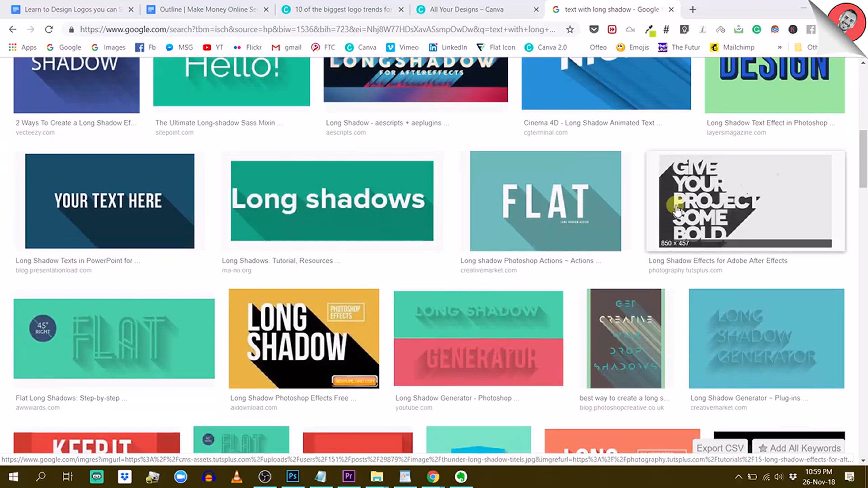The width and height of the screenshot is (868, 488).
Task: Open the red fast-forward extension icon
Action: click(612, 29)
